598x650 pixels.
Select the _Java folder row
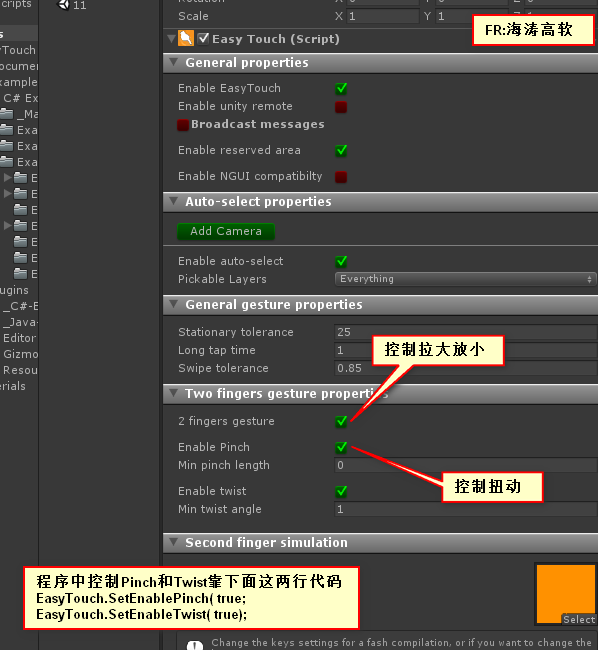(19, 322)
